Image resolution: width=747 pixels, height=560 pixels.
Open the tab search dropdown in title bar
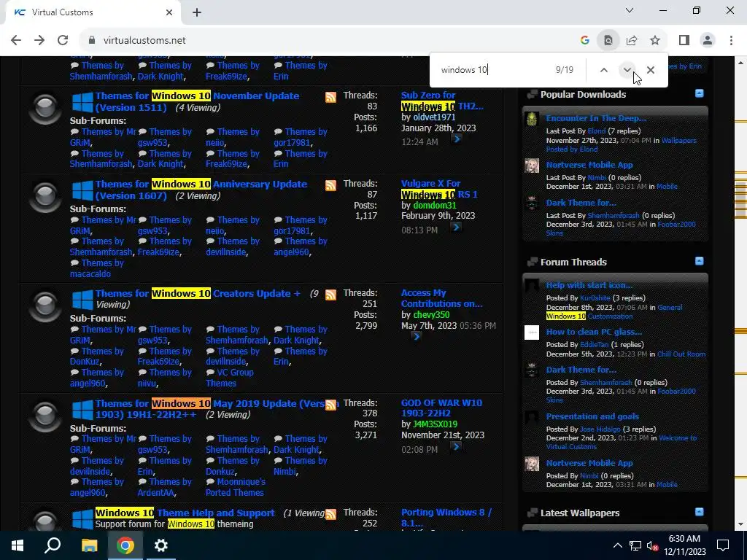tap(630, 10)
